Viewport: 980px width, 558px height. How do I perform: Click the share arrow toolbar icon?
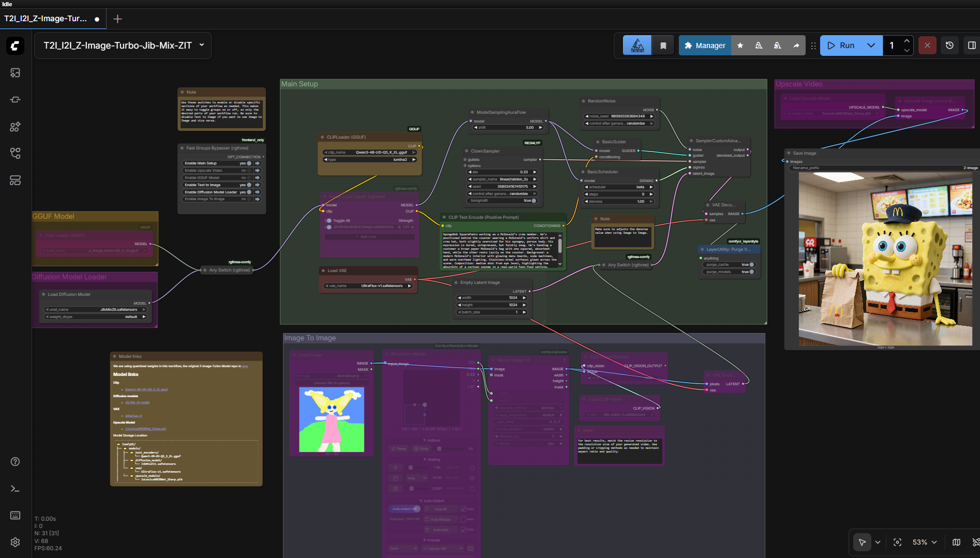click(796, 46)
